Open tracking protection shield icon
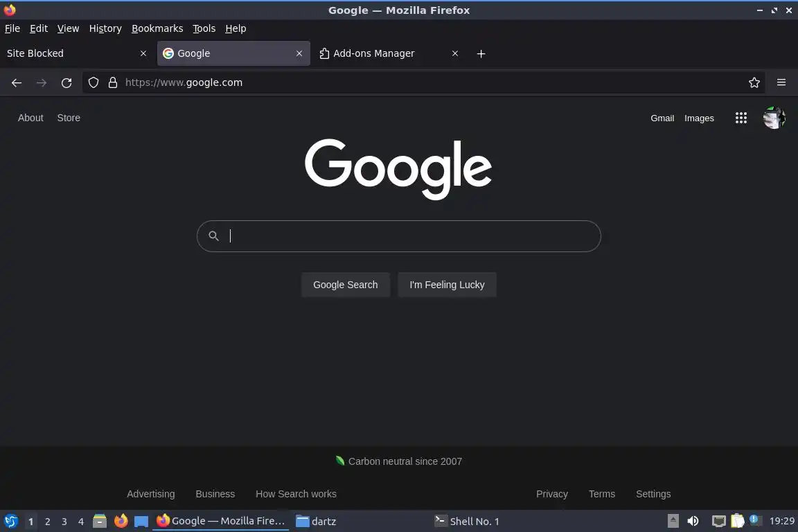Viewport: 798px width, 532px height. [x=93, y=82]
